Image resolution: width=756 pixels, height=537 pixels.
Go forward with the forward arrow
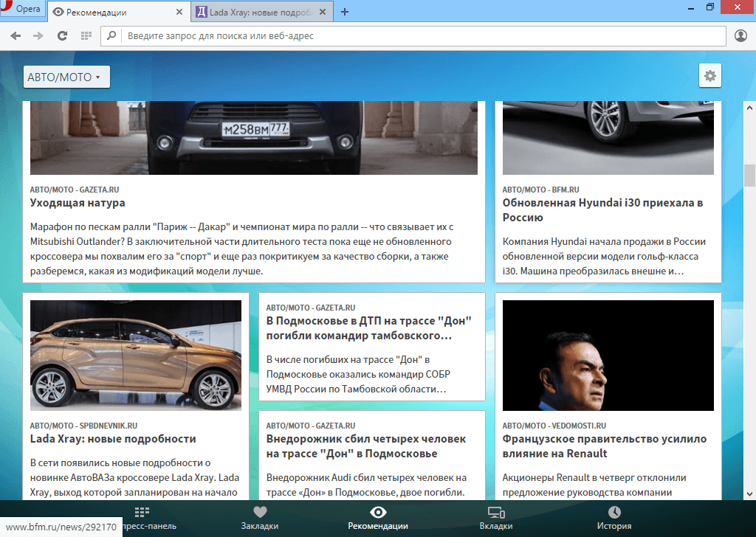click(38, 35)
